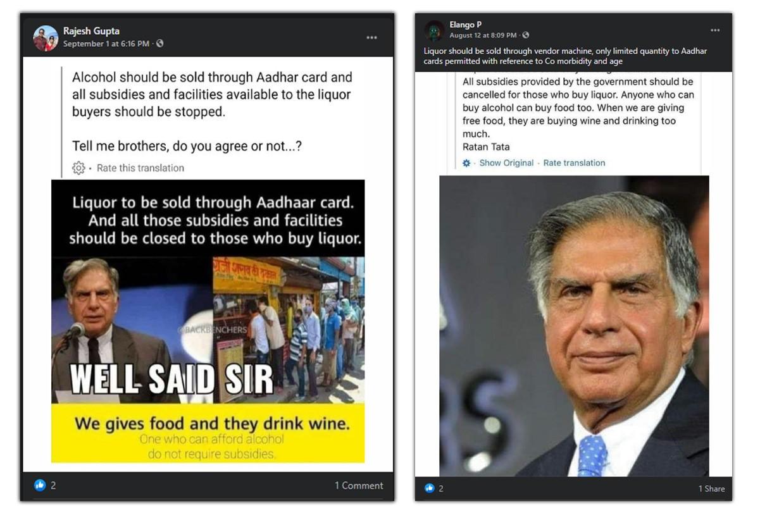Click the like thumbs-up icon on Elango P's post

pos(430,488)
